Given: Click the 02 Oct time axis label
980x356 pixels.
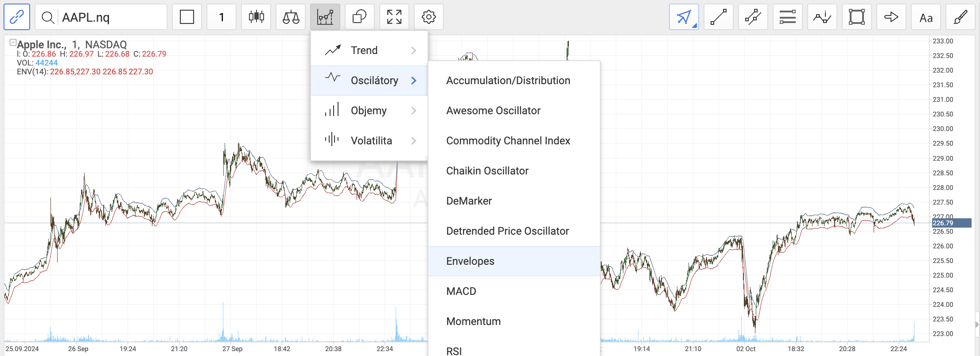Looking at the screenshot, I should pyautogui.click(x=746, y=349).
